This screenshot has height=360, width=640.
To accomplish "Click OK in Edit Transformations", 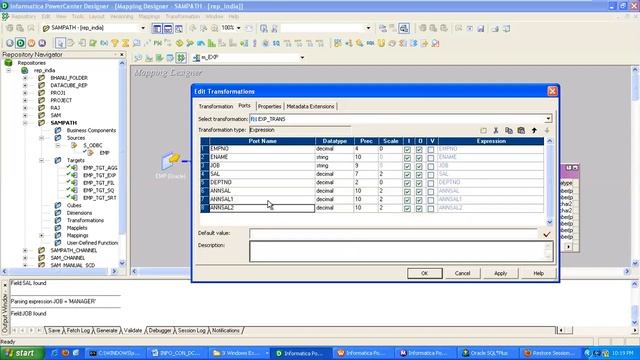I will [424, 273].
